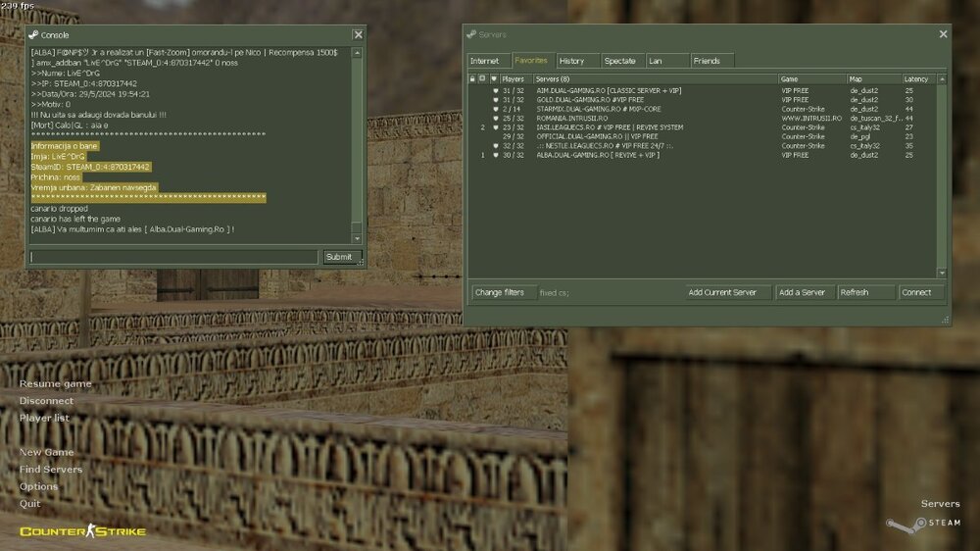Click the heart icon beside AIM.DUAL-GAMING.RO

point(495,91)
